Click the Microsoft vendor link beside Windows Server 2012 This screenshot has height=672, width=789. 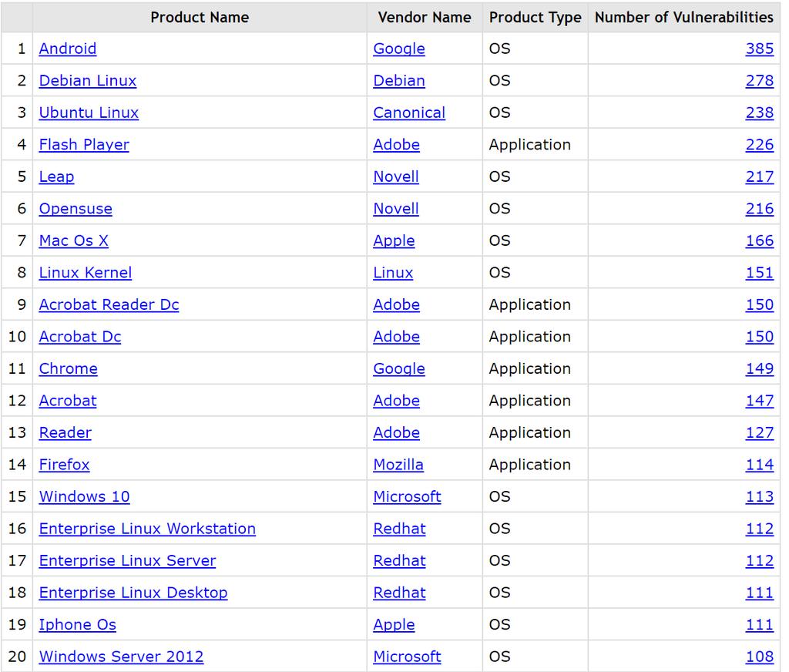click(407, 657)
